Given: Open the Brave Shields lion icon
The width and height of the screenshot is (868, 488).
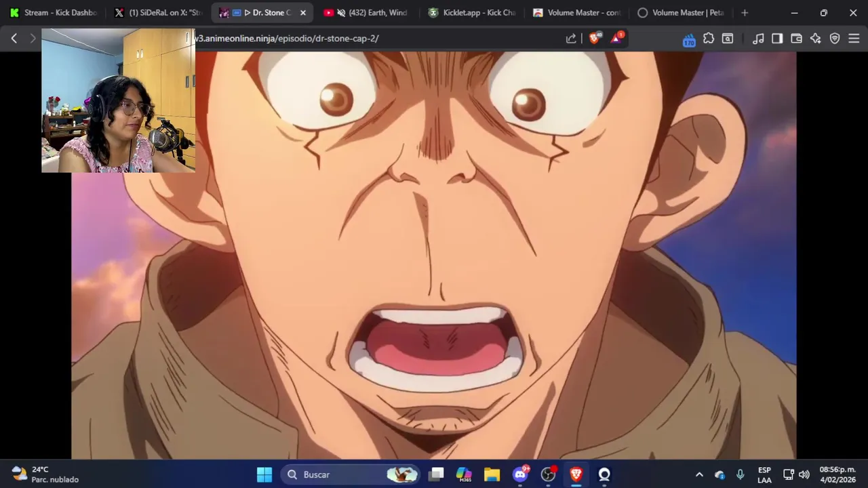Looking at the screenshot, I should click(x=595, y=39).
